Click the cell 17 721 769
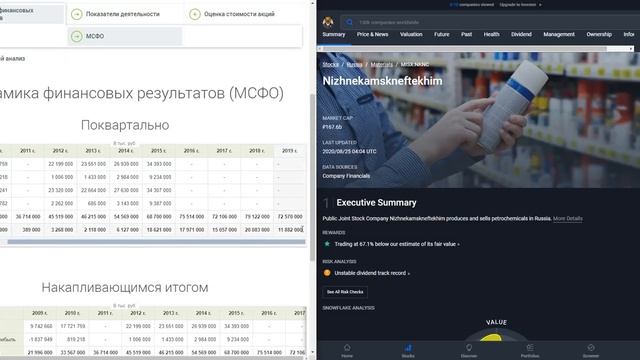Viewport: 640px width, 360px height. (x=73, y=326)
